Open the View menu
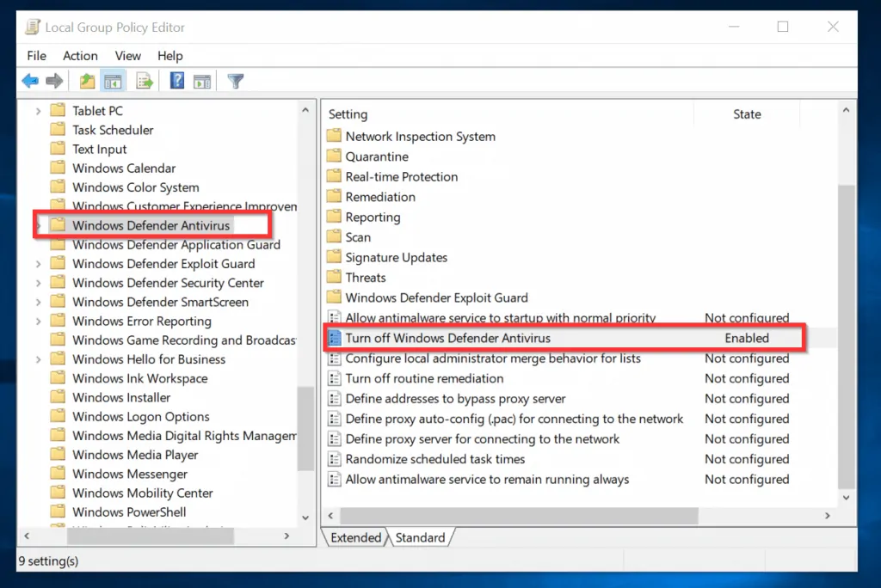Screen dimensions: 881x588 click(x=127, y=55)
